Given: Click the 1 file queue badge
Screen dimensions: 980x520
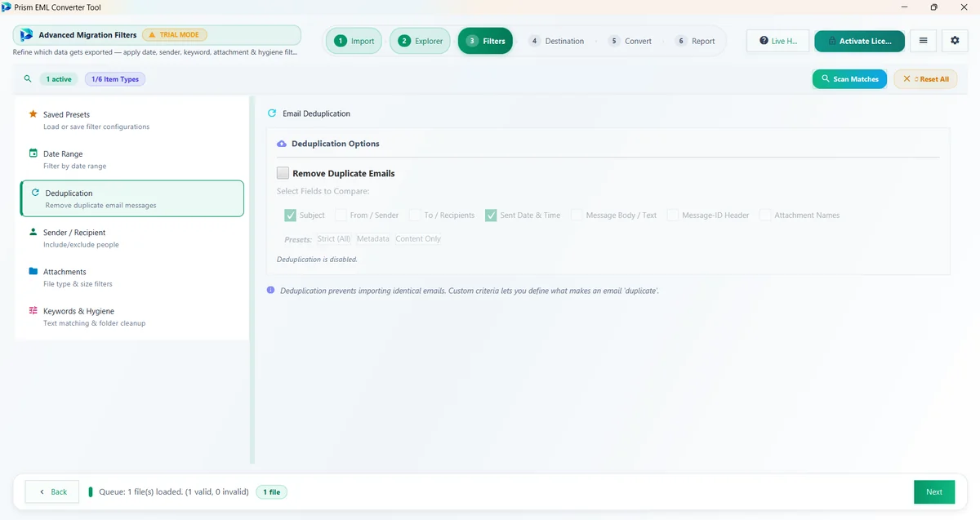Looking at the screenshot, I should click(x=271, y=492).
